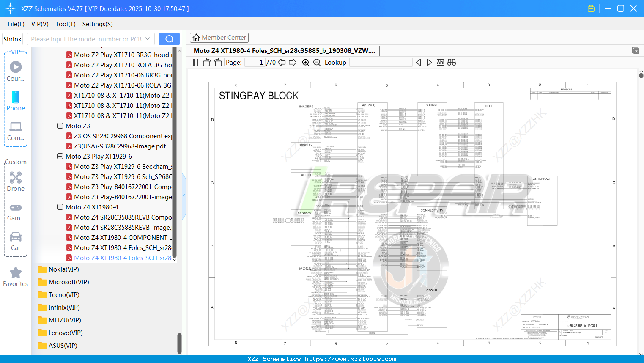Open the Tool(T) menu
Viewport: 644px width, 363px height.
(x=66, y=24)
